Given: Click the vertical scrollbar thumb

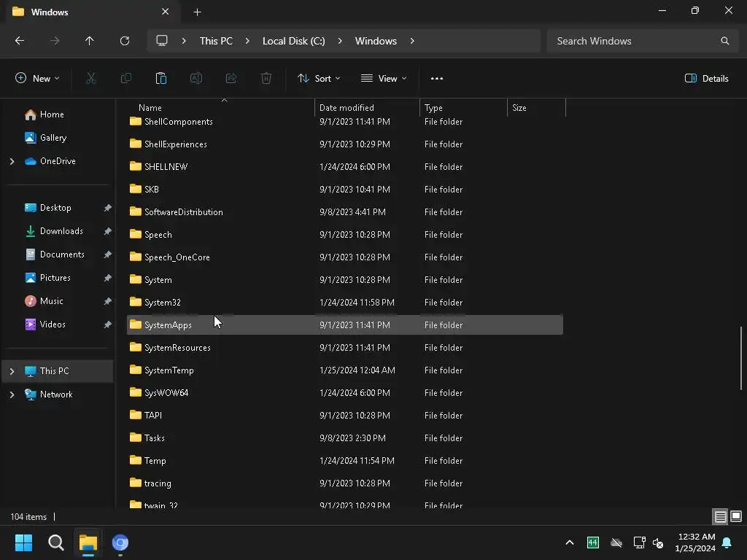Looking at the screenshot, I should point(741,358).
